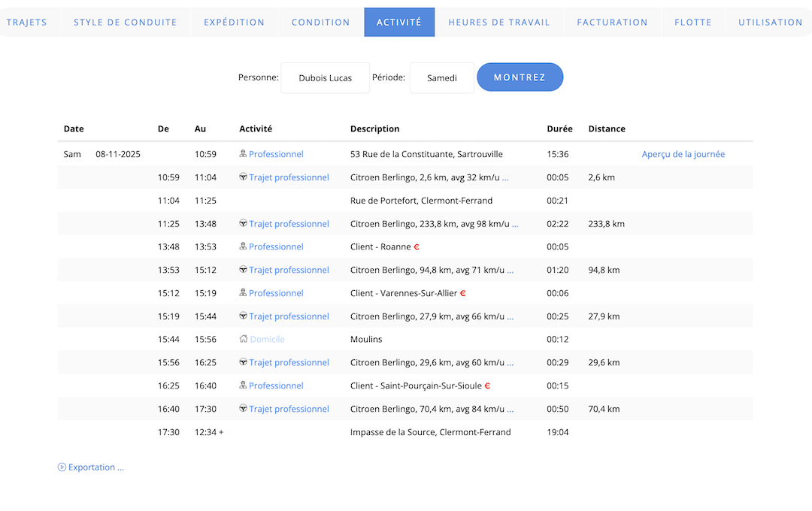Expand ellipsis on 70,4 km trip description

point(511,410)
